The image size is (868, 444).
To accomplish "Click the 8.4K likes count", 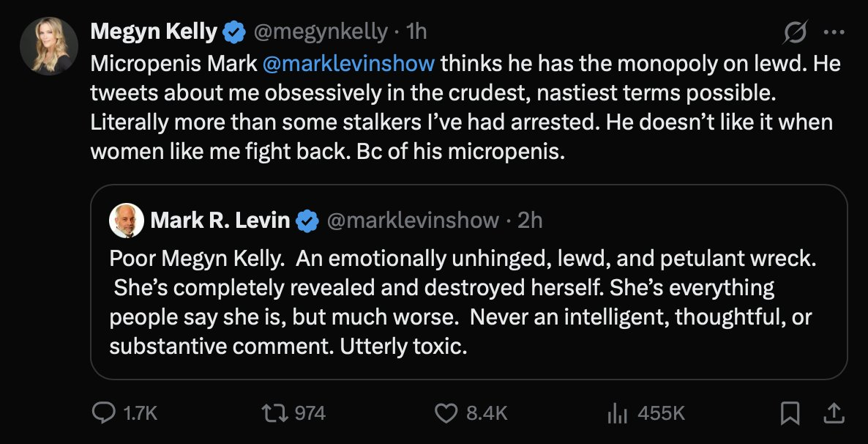I will [487, 414].
